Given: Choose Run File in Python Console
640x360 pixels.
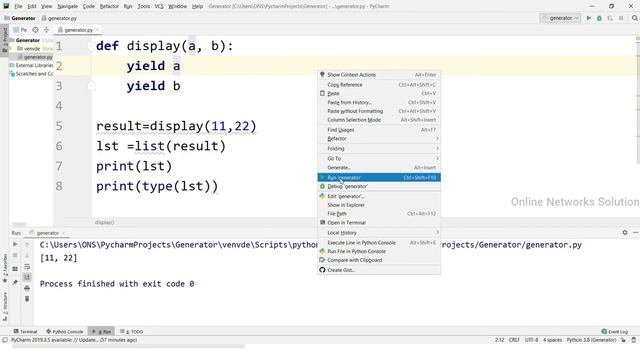Looking at the screenshot, I should (x=379, y=251).
